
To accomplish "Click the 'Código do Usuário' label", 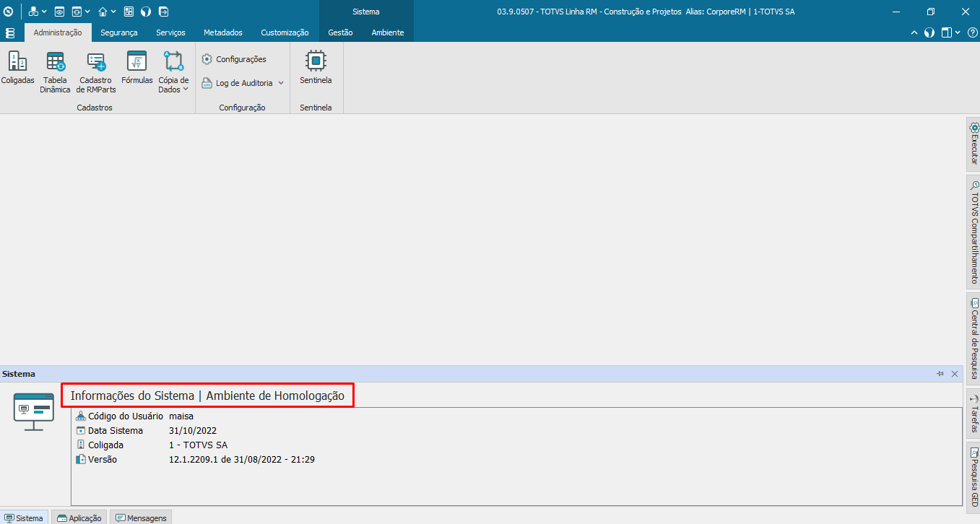I will click(x=126, y=416).
